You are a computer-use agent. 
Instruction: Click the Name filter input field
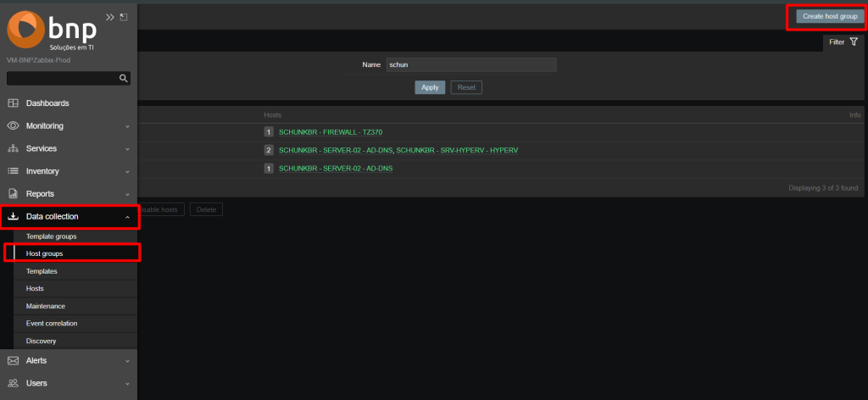470,65
